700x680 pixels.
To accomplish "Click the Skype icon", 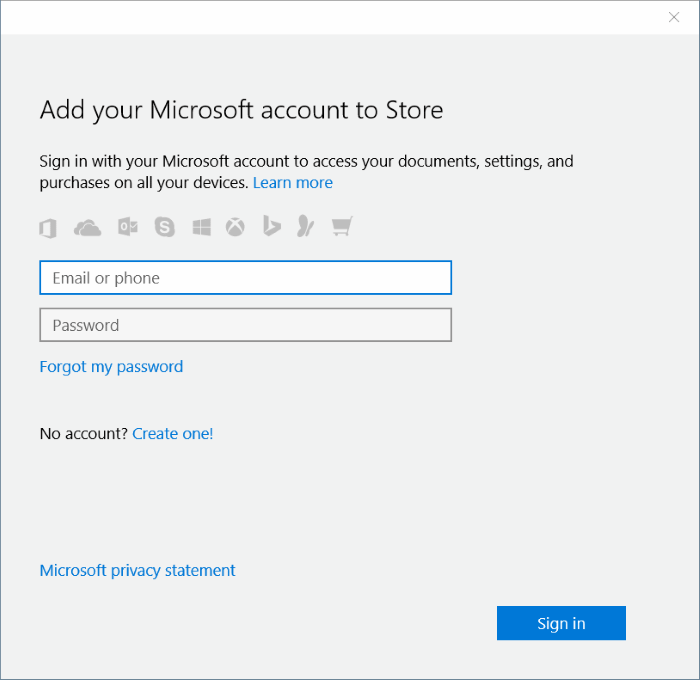I will pyautogui.click(x=165, y=227).
